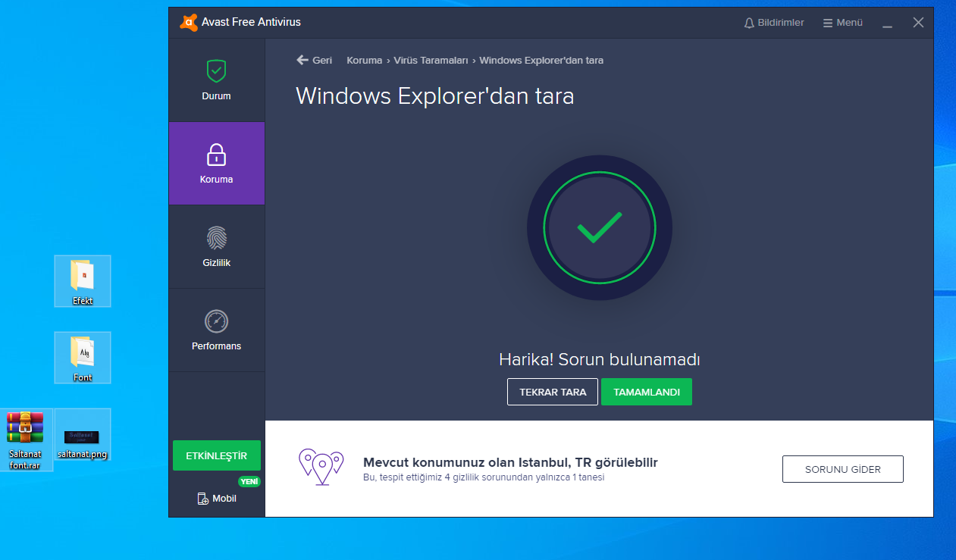Viewport: 956px width, 560px height.
Task: Click the Windows Explorer'dan tara breadcrumb
Action: (x=541, y=60)
